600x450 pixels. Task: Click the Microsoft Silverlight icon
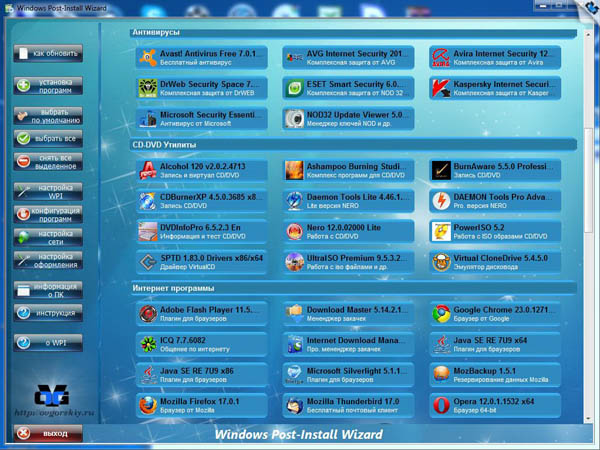[295, 375]
